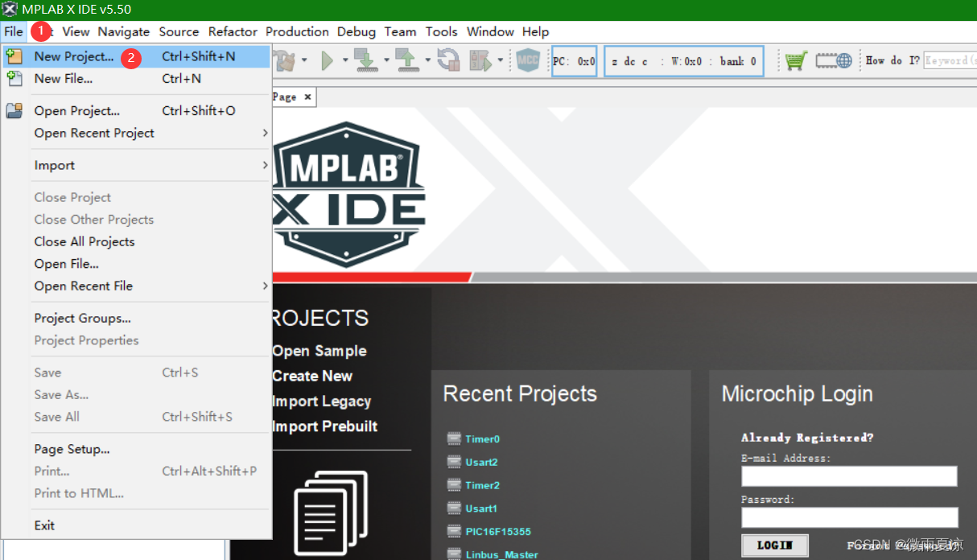Viewport: 977px width, 560px height.
Task: Open the Source menu
Action: coord(179,31)
